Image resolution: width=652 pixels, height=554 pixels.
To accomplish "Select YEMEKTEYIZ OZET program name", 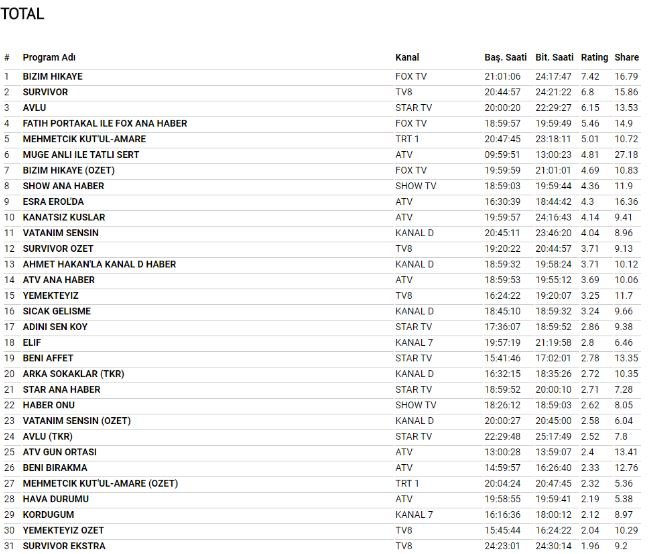I will point(63,531).
